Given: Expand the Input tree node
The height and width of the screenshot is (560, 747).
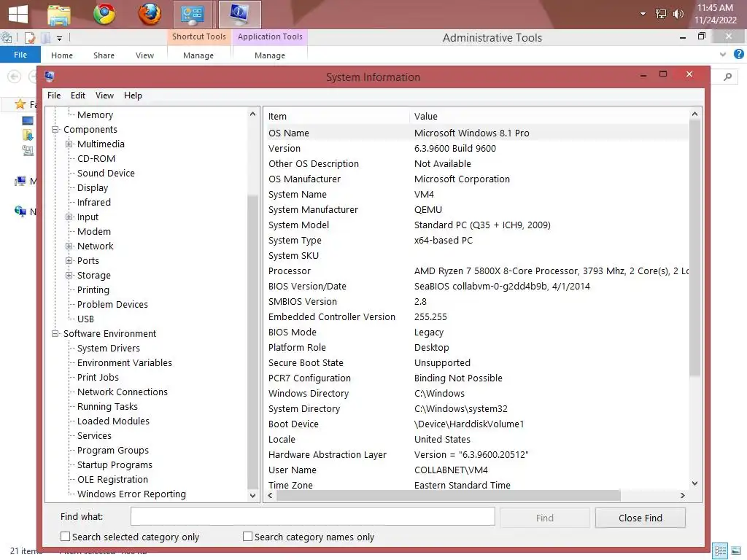Looking at the screenshot, I should point(69,217).
